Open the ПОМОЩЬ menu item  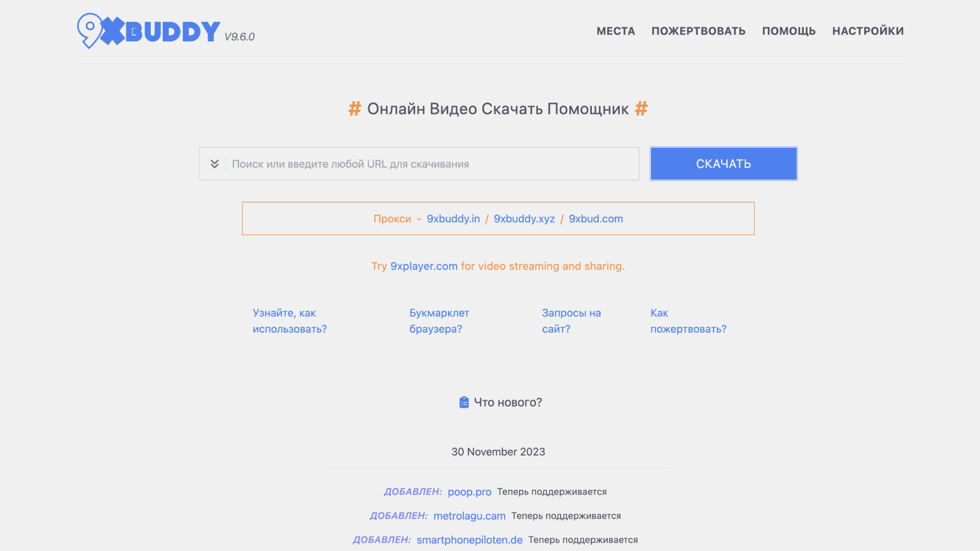click(788, 31)
